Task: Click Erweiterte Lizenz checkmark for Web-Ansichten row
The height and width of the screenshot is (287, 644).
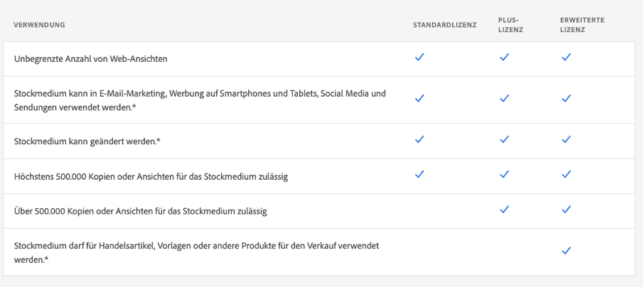Action: click(566, 58)
